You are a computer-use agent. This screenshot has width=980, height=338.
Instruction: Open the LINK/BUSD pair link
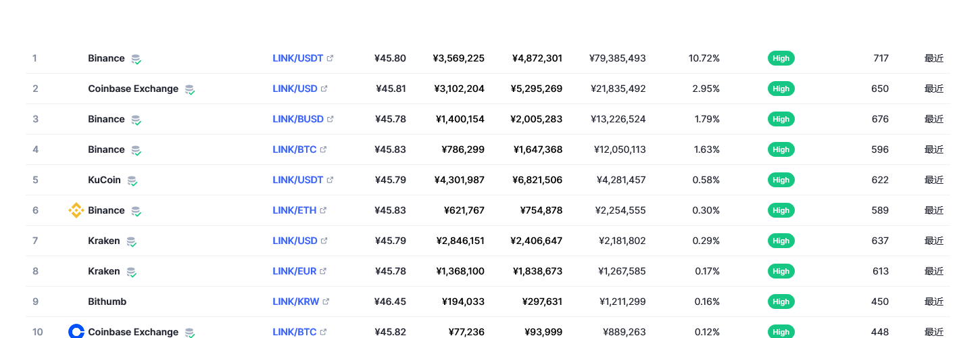(298, 119)
